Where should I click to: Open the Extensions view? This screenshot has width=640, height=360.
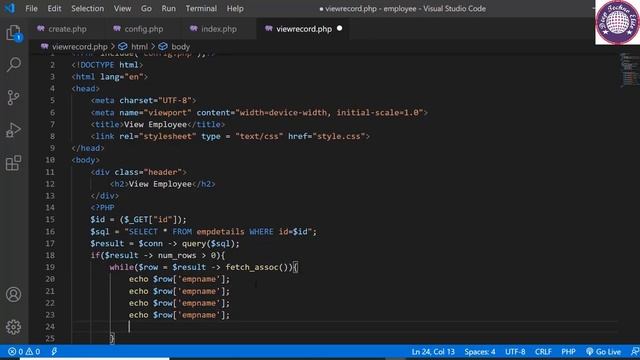(13, 163)
